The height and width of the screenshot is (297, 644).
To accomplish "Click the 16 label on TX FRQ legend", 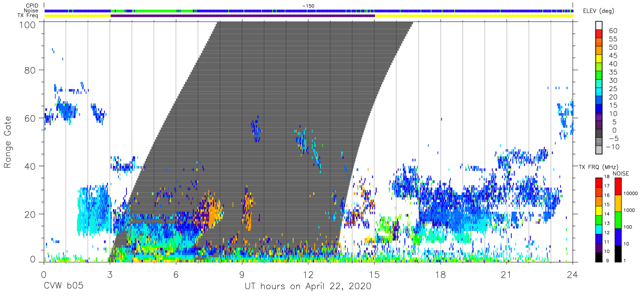I will 606,195.
